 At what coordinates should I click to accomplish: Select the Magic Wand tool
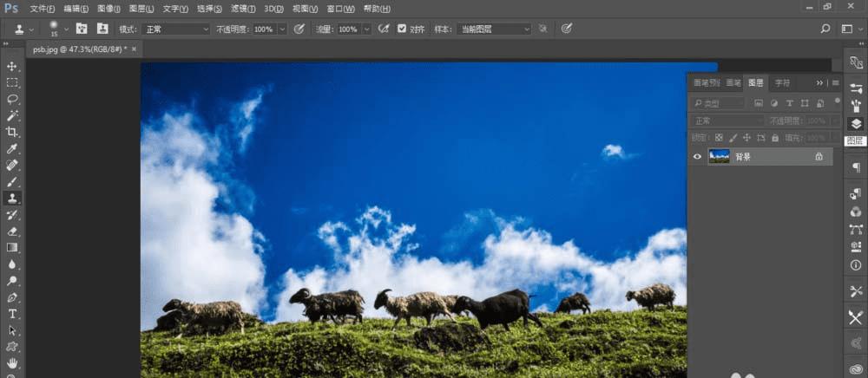[11, 115]
